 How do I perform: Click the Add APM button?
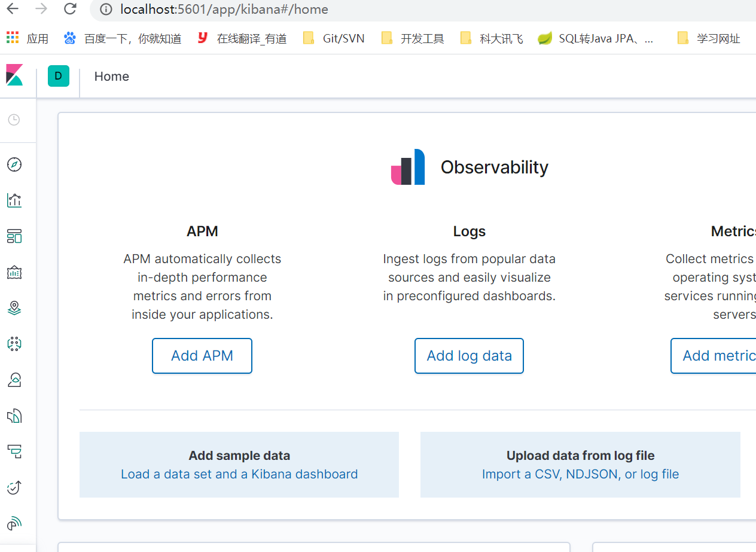(202, 356)
